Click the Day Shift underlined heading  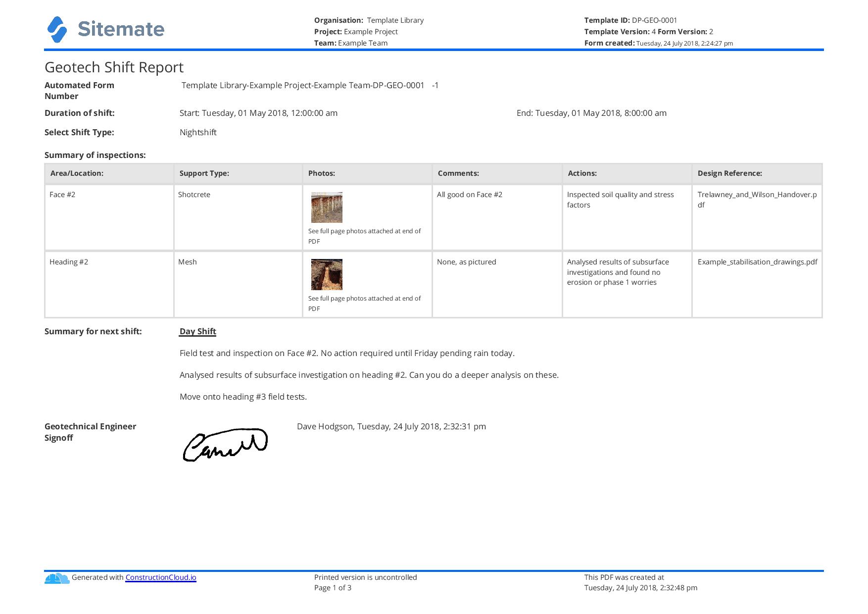(197, 331)
